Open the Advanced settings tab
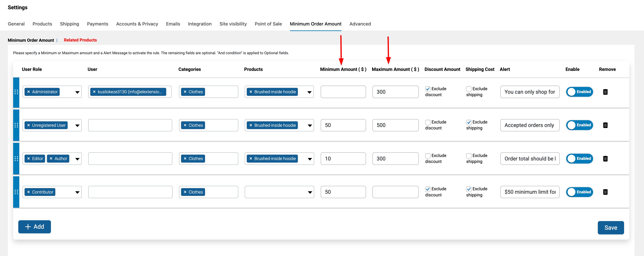 (360, 24)
